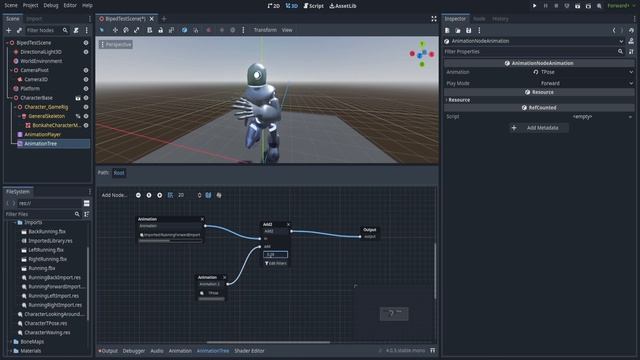640x360 pixels.
Task: Toggle visibility of the DirectionalLight3D node
Action: point(86,52)
